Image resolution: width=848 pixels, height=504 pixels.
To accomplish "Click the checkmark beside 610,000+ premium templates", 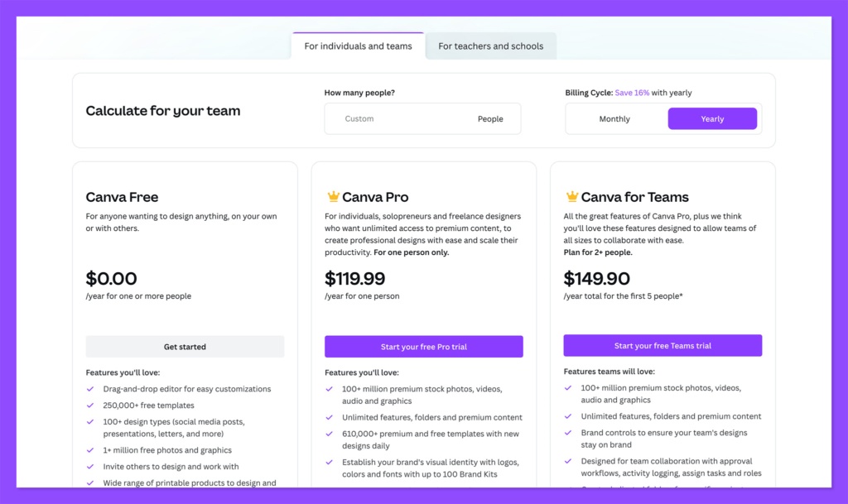I will tap(330, 434).
